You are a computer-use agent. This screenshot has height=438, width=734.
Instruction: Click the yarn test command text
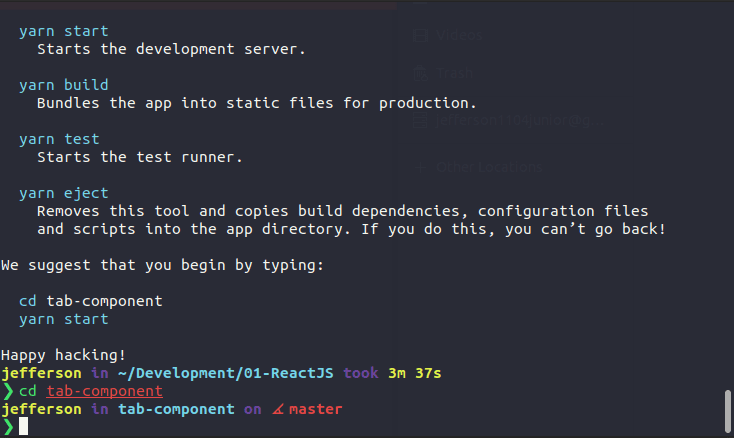[x=59, y=139]
